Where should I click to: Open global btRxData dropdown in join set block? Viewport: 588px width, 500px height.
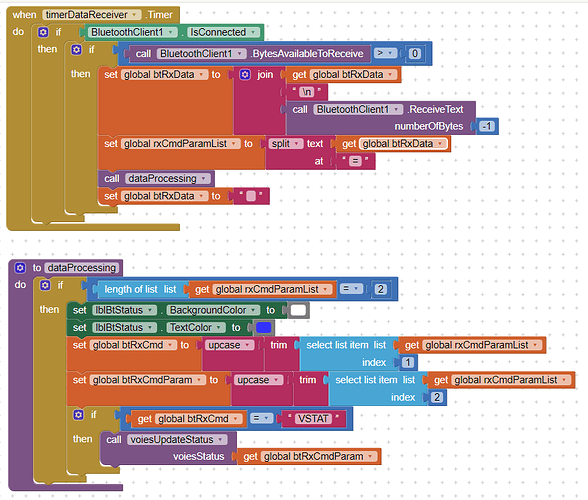(201, 75)
